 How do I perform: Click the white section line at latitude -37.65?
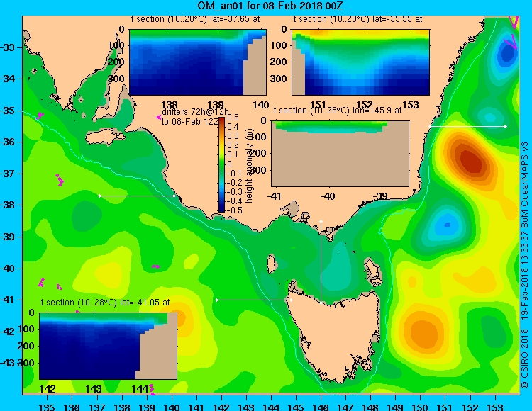137,196
